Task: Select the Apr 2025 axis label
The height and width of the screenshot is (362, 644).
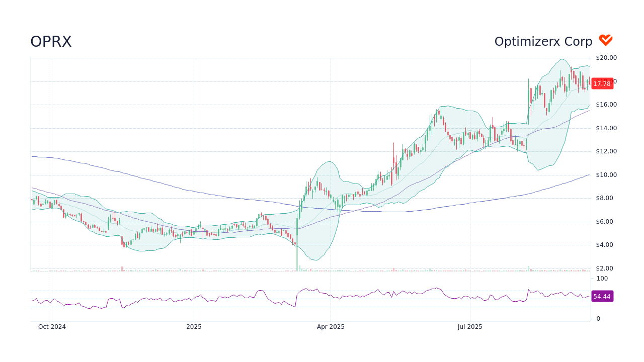Action: click(x=332, y=326)
